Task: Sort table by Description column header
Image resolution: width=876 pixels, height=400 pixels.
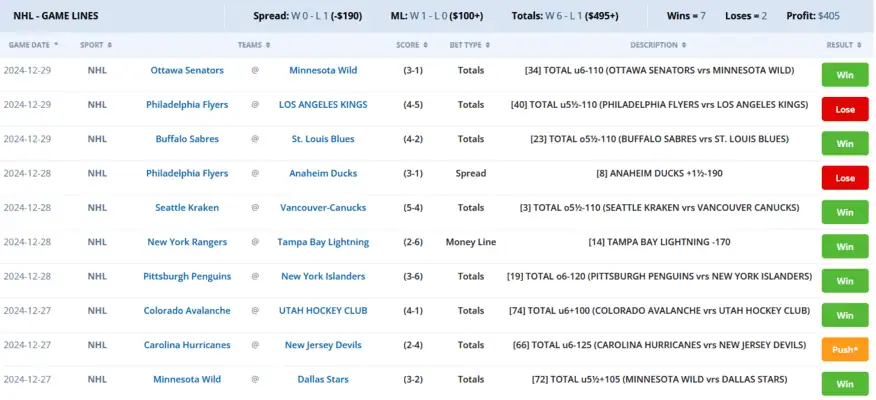Action: pyautogui.click(x=658, y=45)
